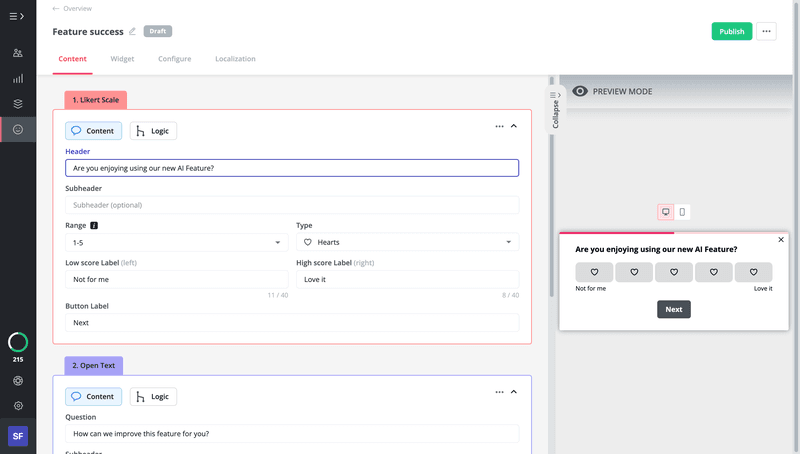
Task: Open three-dot menu next to Publish
Action: click(x=766, y=31)
